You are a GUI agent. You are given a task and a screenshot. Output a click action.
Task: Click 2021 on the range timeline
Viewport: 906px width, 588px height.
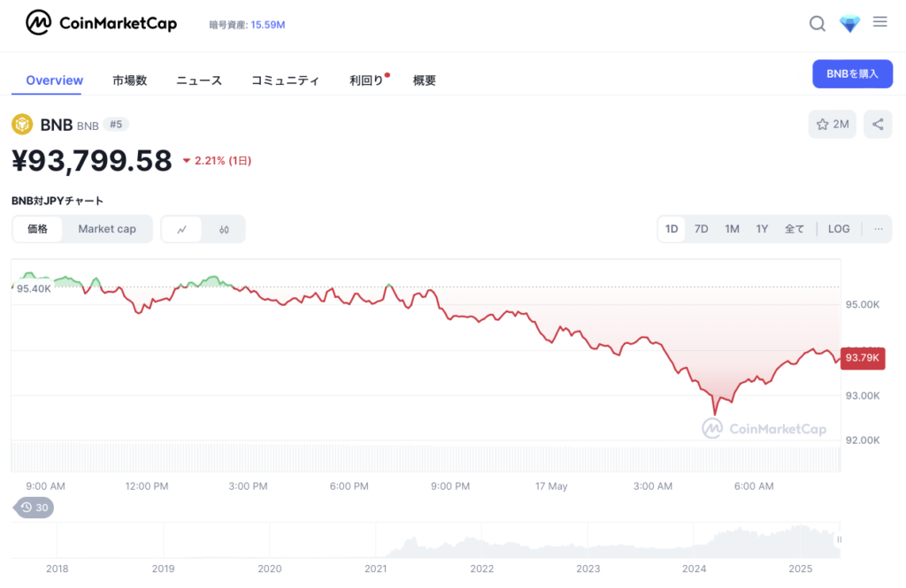(x=375, y=569)
